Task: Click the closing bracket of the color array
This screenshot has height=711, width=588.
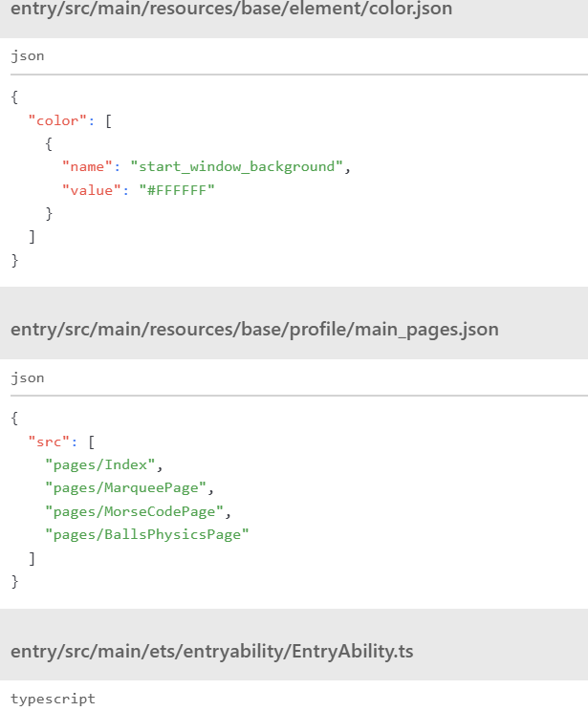Action: pyautogui.click(x=32, y=236)
